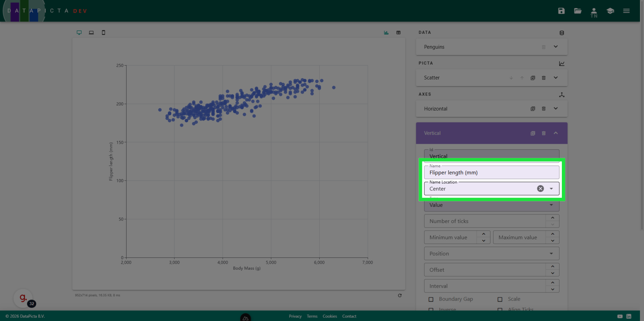
Task: Show the data table view
Action: tap(398, 33)
